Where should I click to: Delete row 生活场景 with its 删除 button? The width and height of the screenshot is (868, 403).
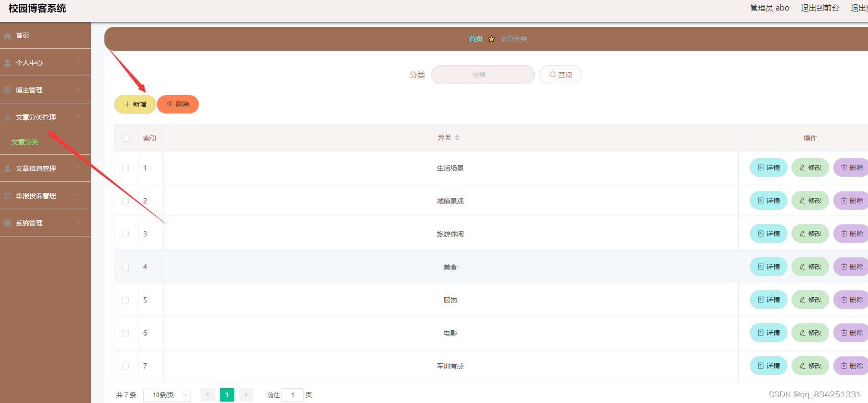tap(851, 168)
